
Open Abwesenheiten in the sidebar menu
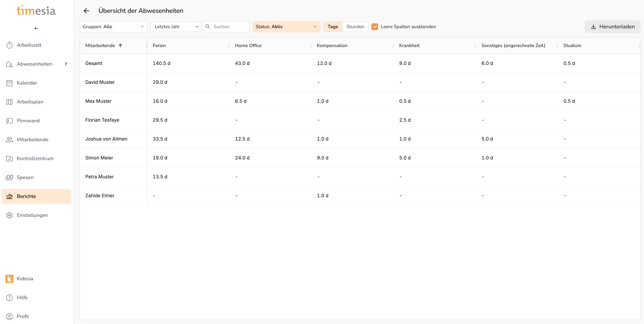[x=35, y=64]
